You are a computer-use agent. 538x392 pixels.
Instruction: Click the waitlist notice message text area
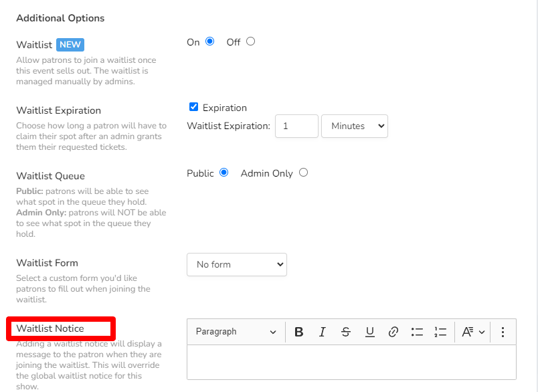pos(351,362)
